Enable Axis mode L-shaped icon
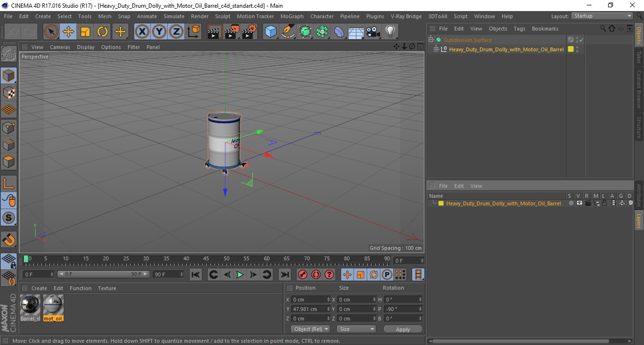This screenshot has height=345, width=644. (9, 183)
